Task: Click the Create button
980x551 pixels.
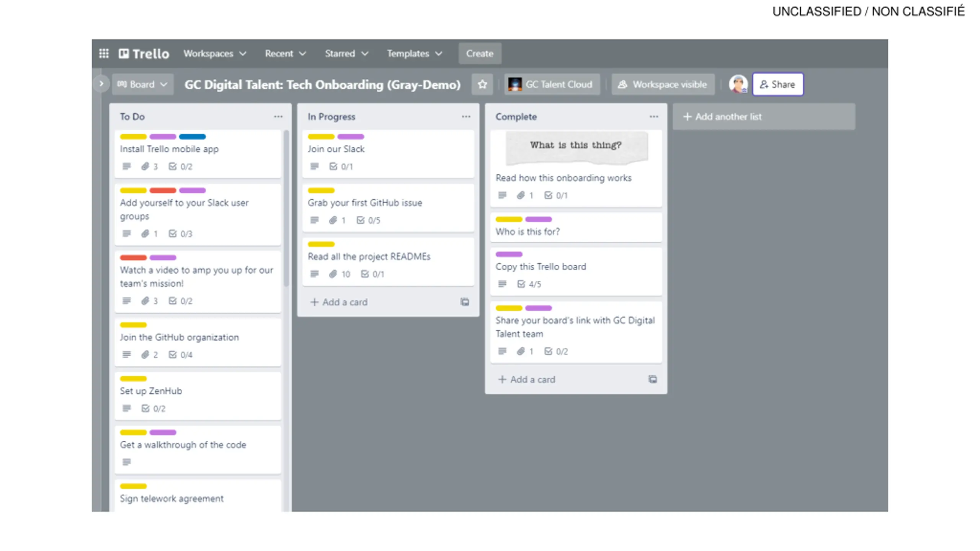Action: (x=480, y=54)
